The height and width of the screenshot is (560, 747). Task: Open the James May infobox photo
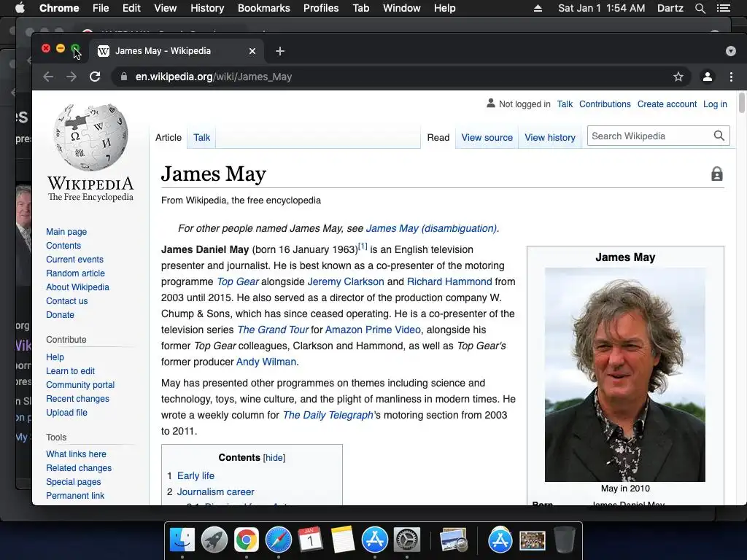(625, 375)
